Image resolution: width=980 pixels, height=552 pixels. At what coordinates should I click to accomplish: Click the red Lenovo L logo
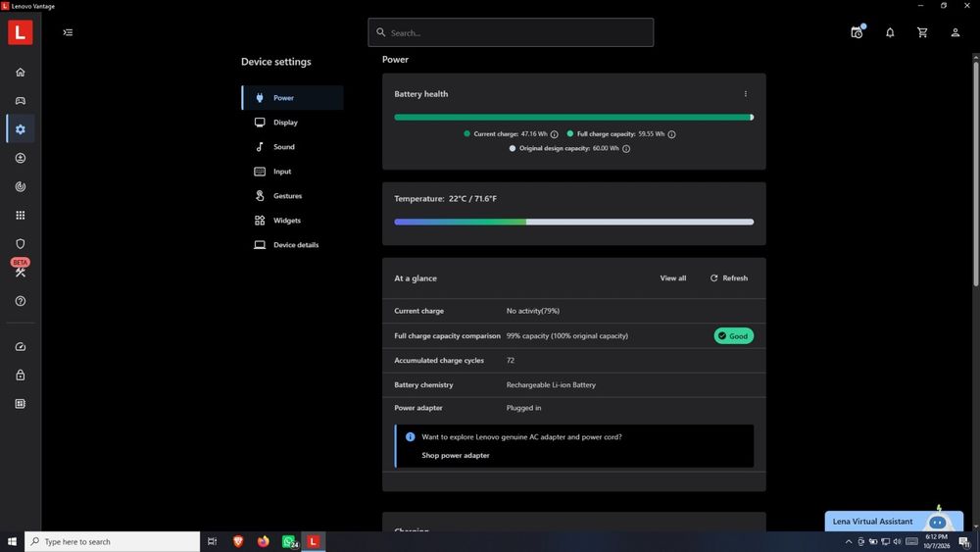pos(20,32)
